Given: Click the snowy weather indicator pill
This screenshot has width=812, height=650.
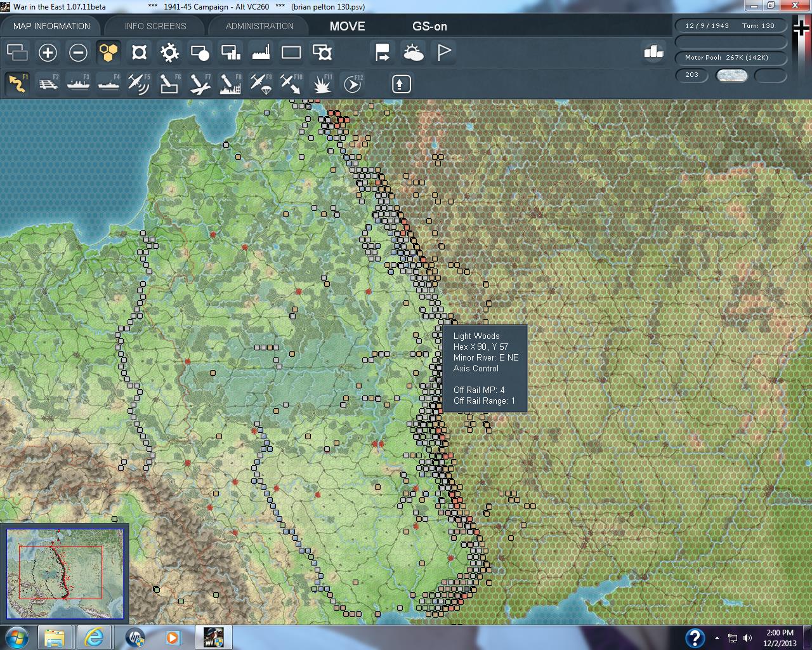Looking at the screenshot, I should point(731,76).
